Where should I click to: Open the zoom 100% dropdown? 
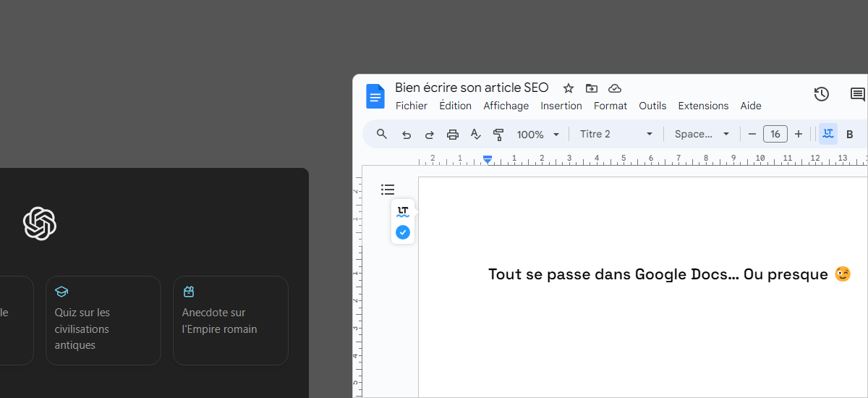[538, 135]
